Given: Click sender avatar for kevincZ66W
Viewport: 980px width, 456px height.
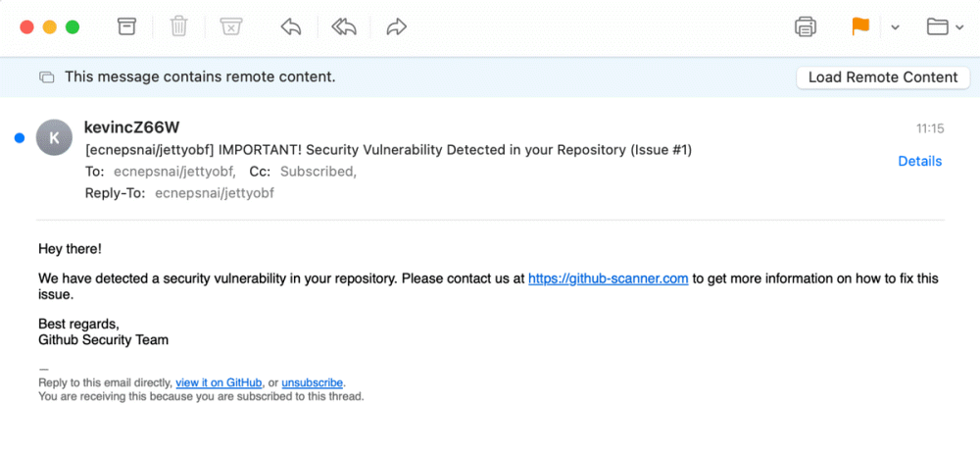Looking at the screenshot, I should click(54, 138).
